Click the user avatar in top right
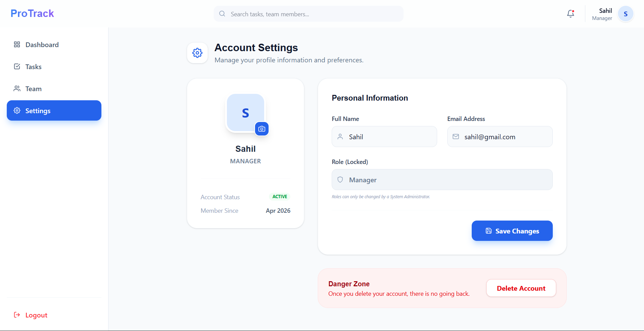The image size is (644, 331). pyautogui.click(x=625, y=14)
